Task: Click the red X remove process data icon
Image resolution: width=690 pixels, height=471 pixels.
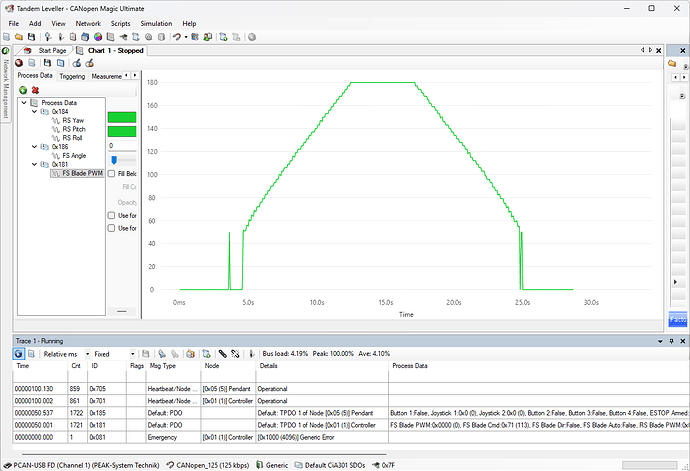Action: 34,90
